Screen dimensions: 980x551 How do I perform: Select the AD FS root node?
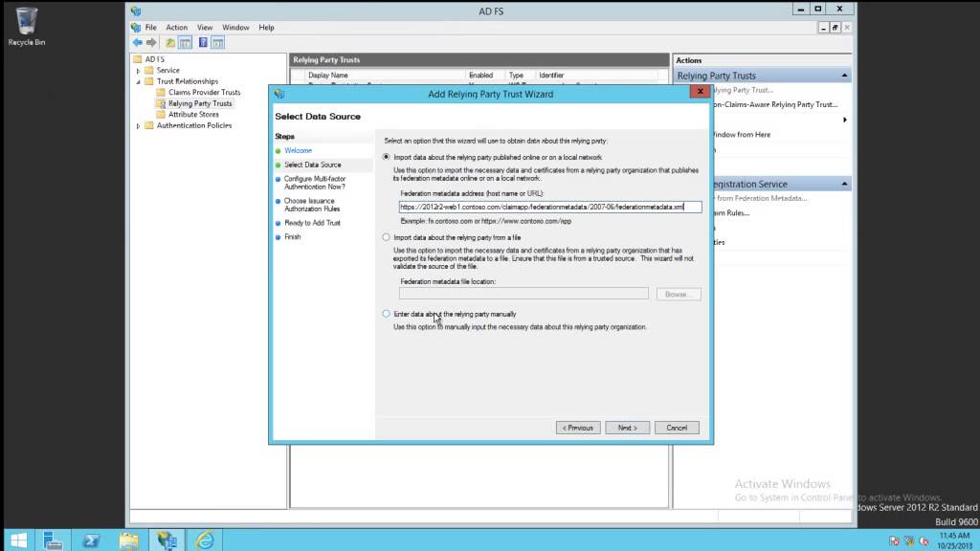pyautogui.click(x=154, y=59)
